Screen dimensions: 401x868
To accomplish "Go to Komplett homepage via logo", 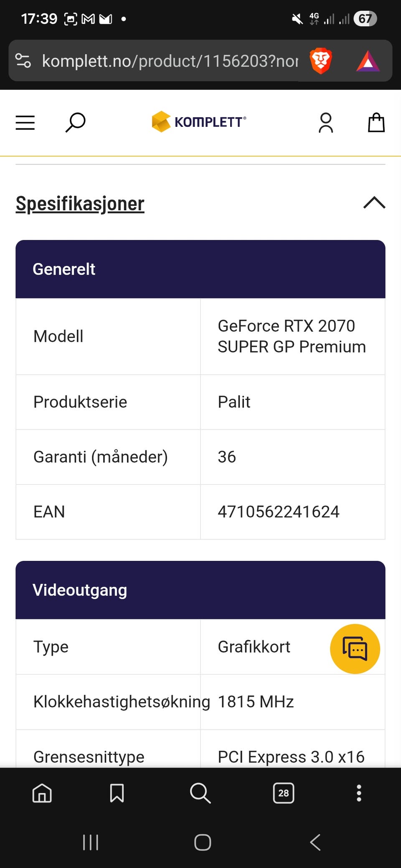I will [x=199, y=122].
